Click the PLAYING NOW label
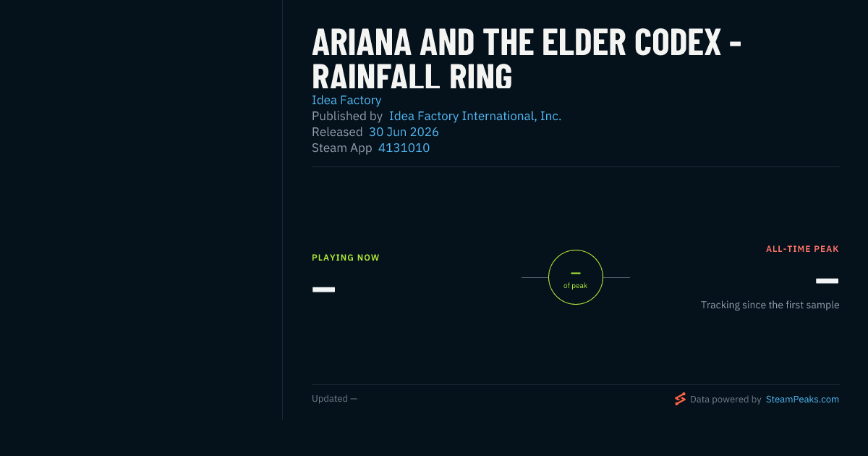The width and height of the screenshot is (868, 456). coord(346,258)
